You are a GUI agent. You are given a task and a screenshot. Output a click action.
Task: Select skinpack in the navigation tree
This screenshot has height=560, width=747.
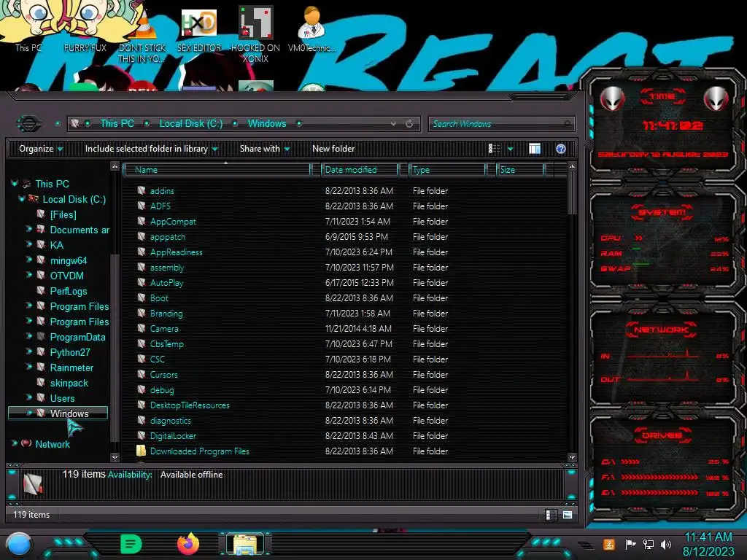pos(69,383)
